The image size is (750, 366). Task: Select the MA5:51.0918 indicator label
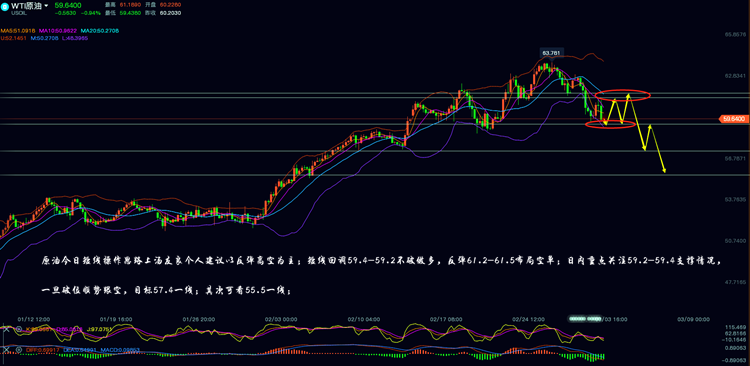coord(18,31)
